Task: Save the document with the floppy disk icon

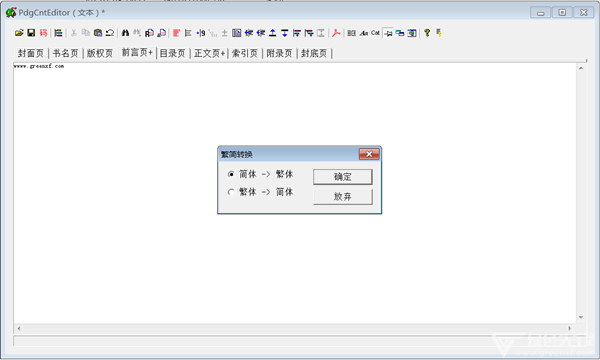Action: pyautogui.click(x=31, y=33)
